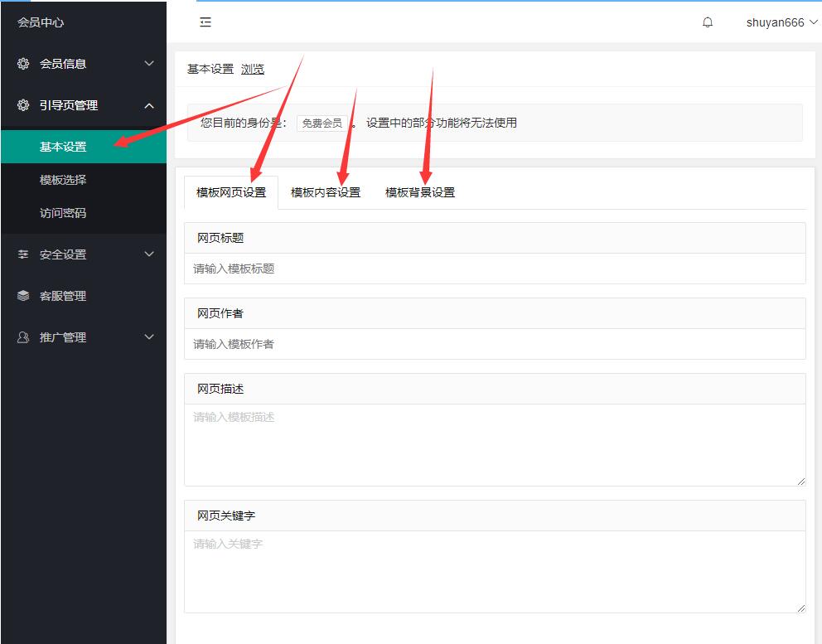
Task: Collapse the 引导页管理 menu chevron
Action: tap(149, 105)
